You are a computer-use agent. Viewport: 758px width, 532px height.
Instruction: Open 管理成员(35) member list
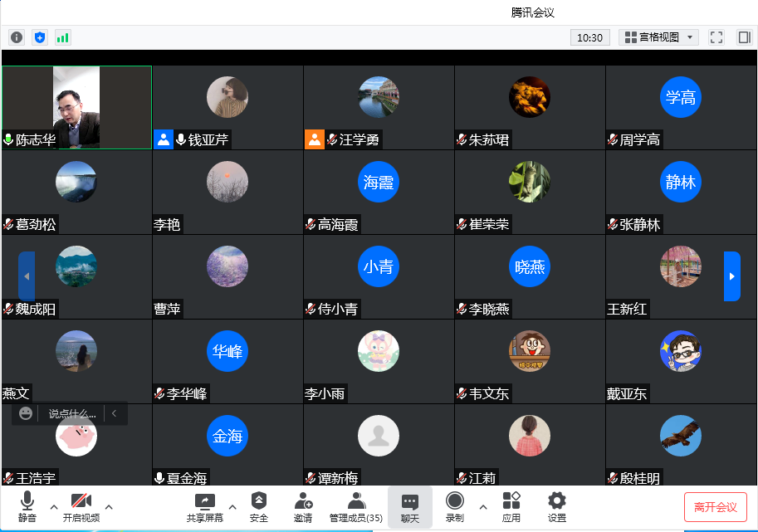pyautogui.click(x=356, y=506)
